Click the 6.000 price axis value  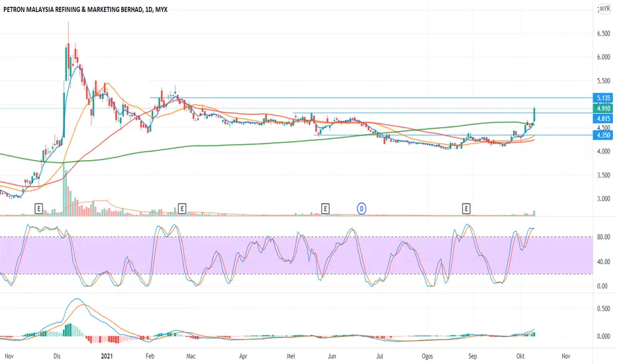[x=603, y=57]
